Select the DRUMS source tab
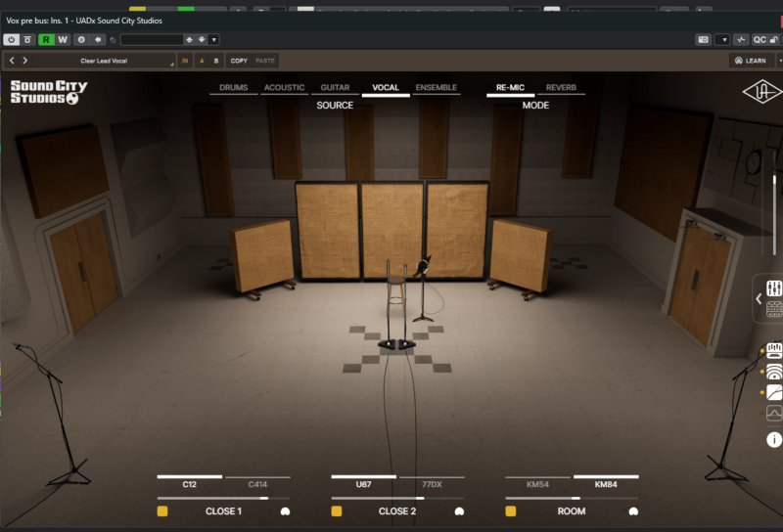Screen dimensions: 783x532 click(233, 88)
